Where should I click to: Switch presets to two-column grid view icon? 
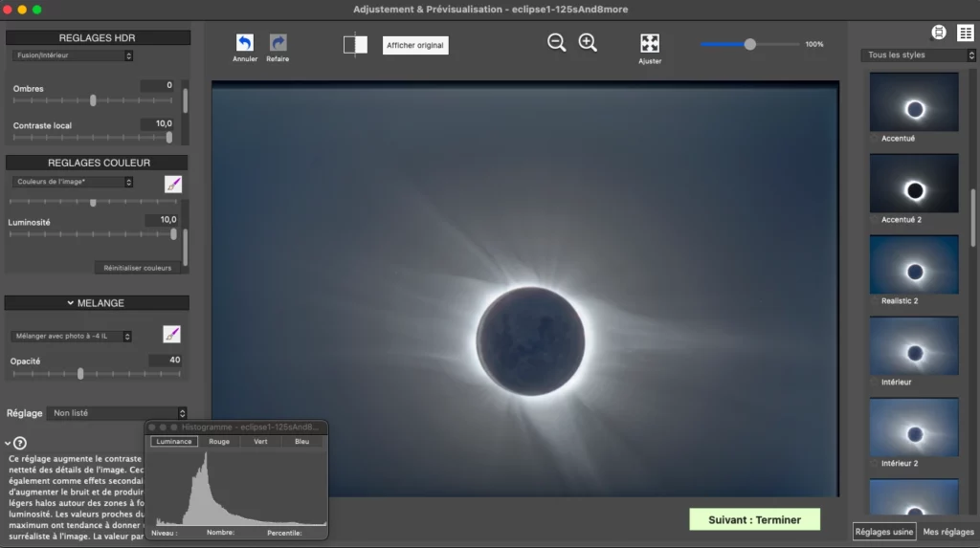point(965,33)
